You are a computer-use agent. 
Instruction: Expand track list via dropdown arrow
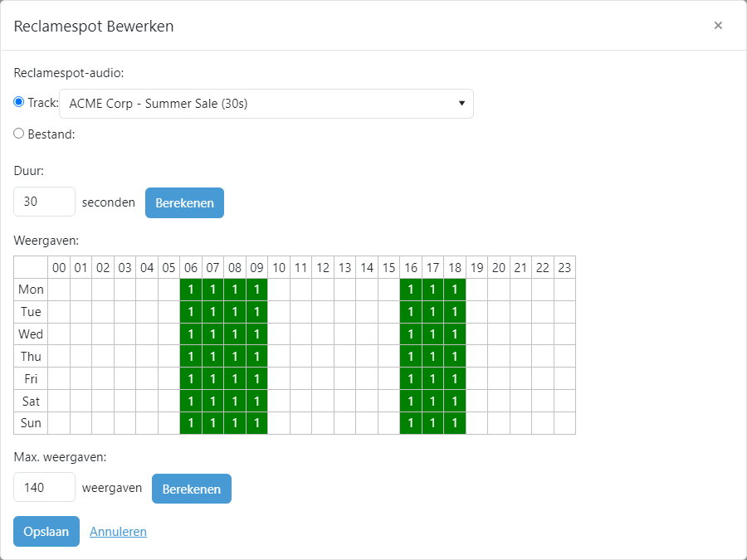tap(461, 104)
